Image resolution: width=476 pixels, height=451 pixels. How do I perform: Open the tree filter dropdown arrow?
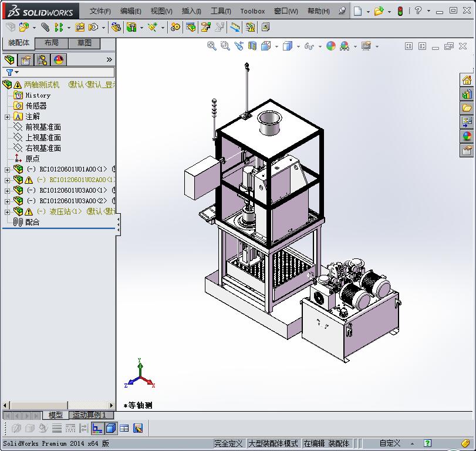tap(16, 72)
